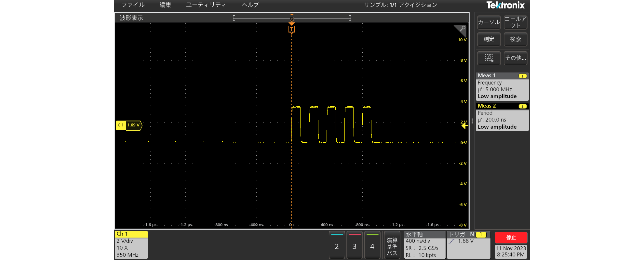Click the zoom magnifier icon in waveform corner
This screenshot has width=644, height=260.
pos(461,30)
